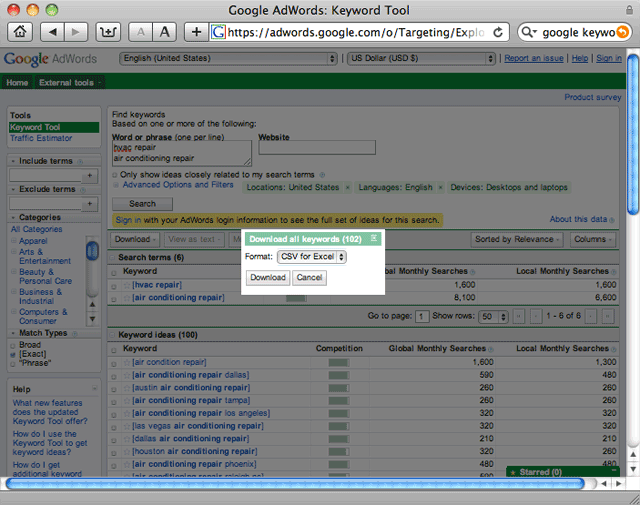This screenshot has height=505, width=640.
Task: Star the [austin air conditioning repair] keyword
Action: [x=127, y=387]
